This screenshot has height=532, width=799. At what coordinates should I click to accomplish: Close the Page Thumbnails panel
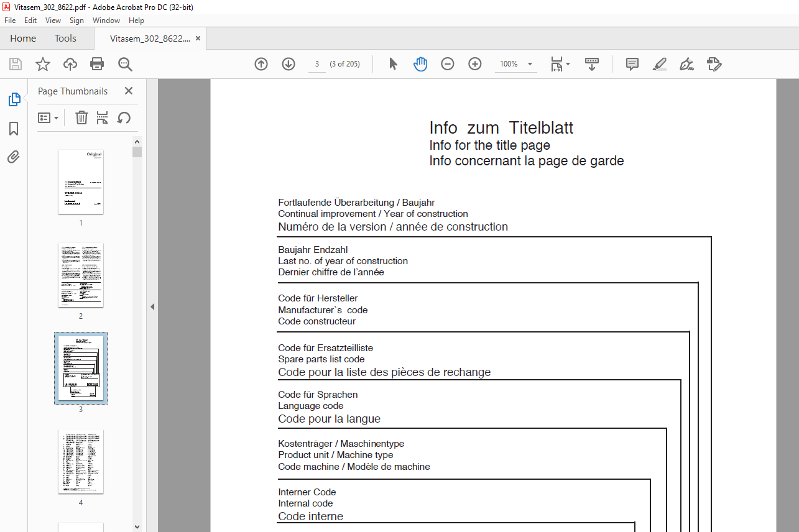129,91
